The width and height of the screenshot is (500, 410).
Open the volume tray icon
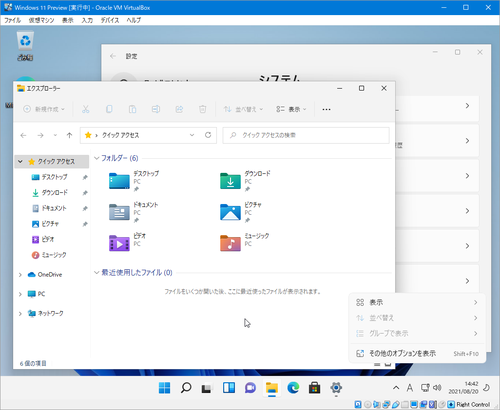pos(437,388)
